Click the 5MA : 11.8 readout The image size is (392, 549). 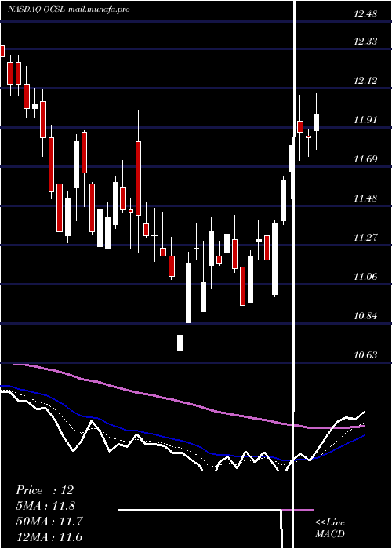(45, 506)
